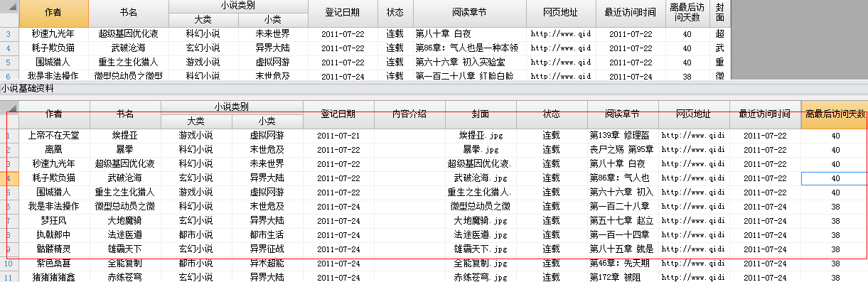Image resolution: width=868 pixels, height=282 pixels.
Task: Select row number 5 in upper grid
Action: (9, 62)
